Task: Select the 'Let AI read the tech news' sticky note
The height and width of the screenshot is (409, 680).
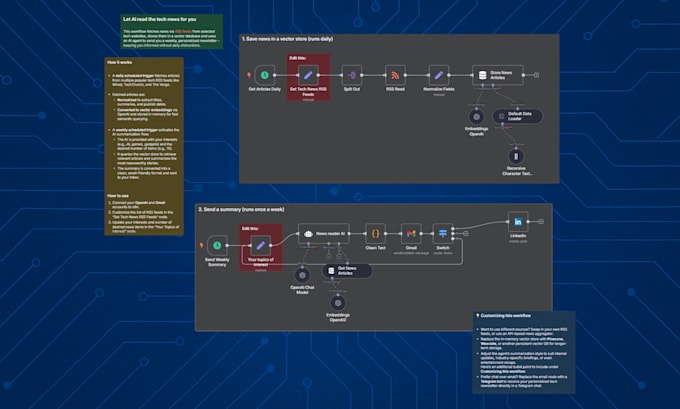Action: [x=172, y=31]
